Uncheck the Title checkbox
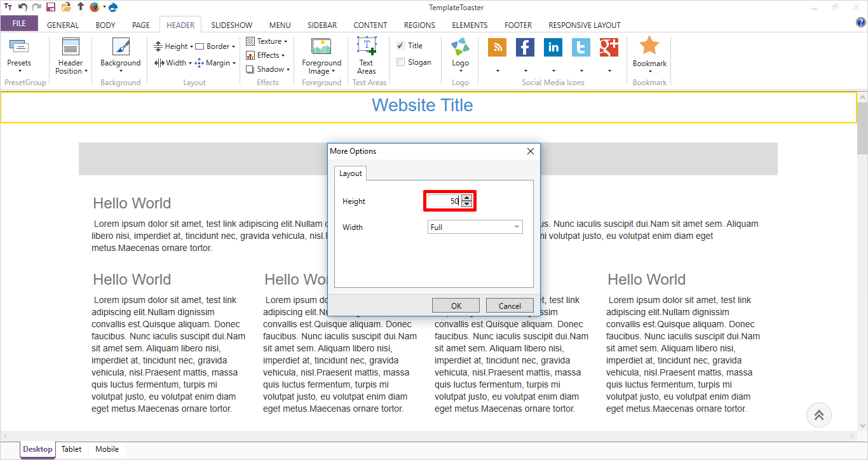This screenshot has width=868, height=460. coord(401,46)
